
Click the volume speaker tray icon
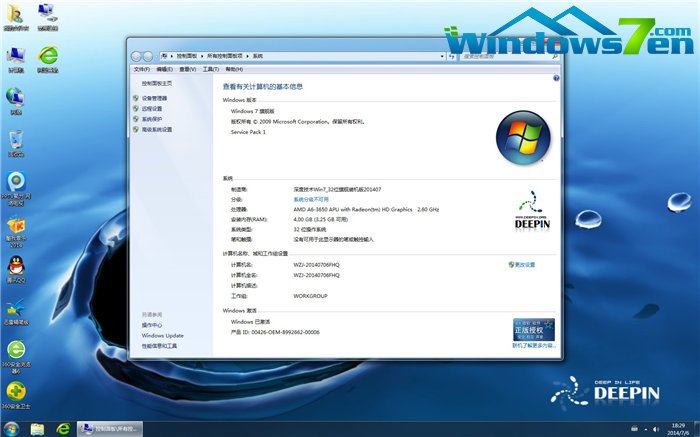(x=656, y=429)
